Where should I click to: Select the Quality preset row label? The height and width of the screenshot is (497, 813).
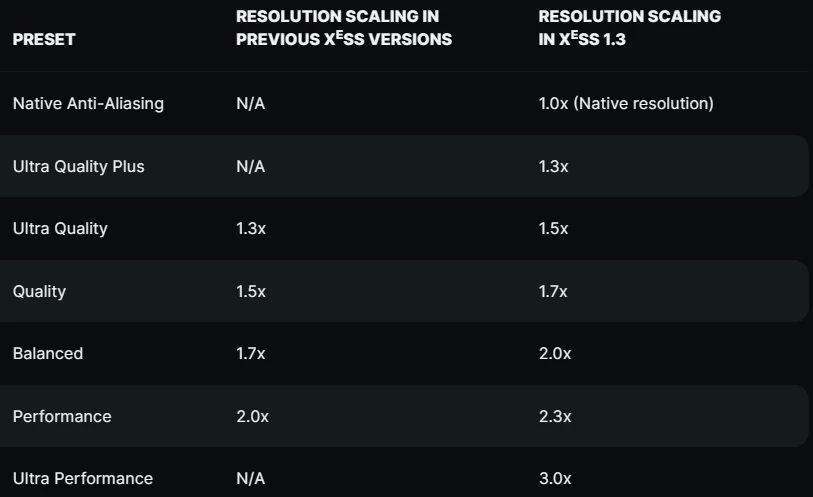[x=39, y=291]
